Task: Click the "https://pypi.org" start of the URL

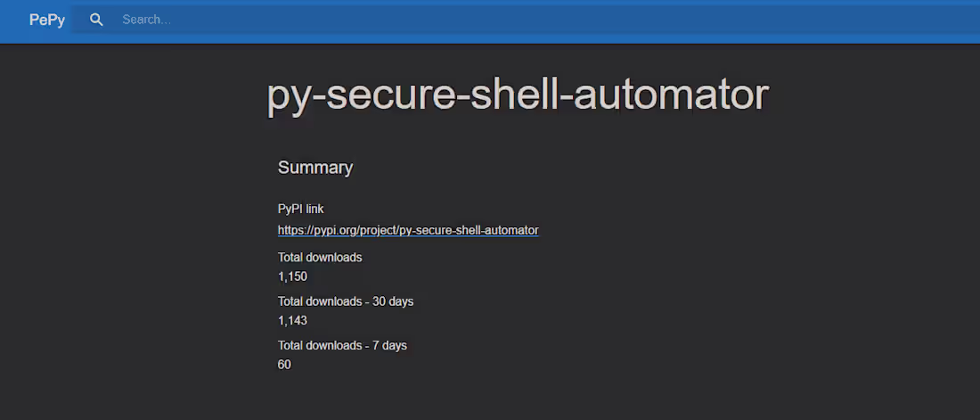Action: click(317, 230)
